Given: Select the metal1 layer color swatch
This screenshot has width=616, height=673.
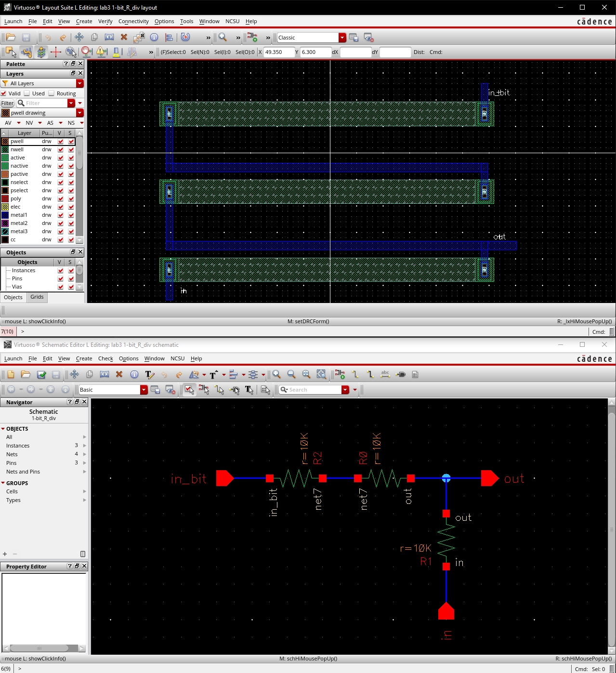Looking at the screenshot, I should coord(5,215).
